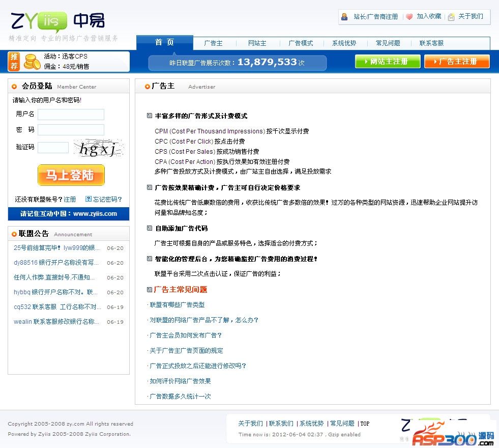Click the ZYiis 中易 logo
Image resolution: width=499 pixels, height=448 pixels.
[58, 22]
